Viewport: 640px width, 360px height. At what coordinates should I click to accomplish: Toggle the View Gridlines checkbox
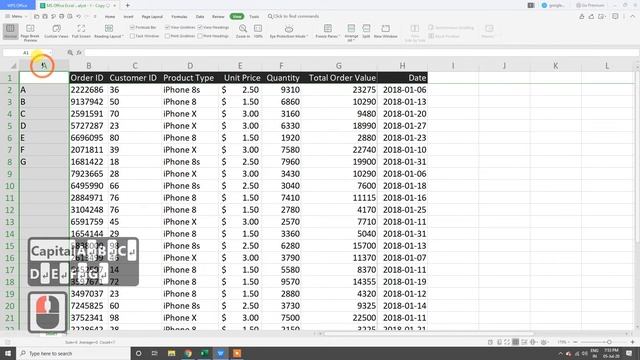pyautogui.click(x=167, y=27)
